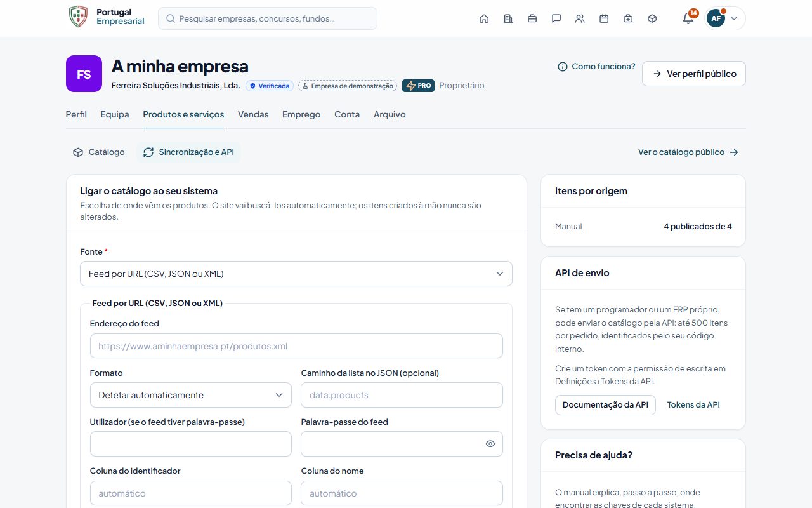Click the info icon beside Como funciona?
Screen dimensions: 812x508
562,67
